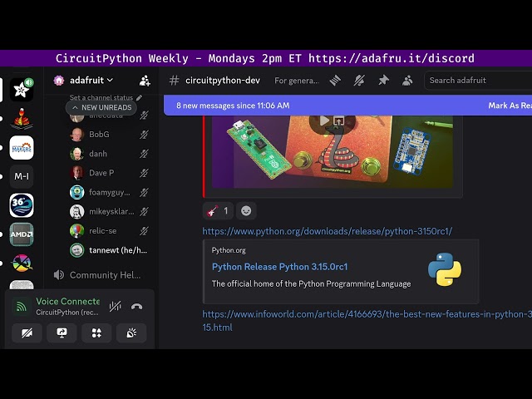
Task: Click relic-se's muted microphone icon
Action: 144,231
